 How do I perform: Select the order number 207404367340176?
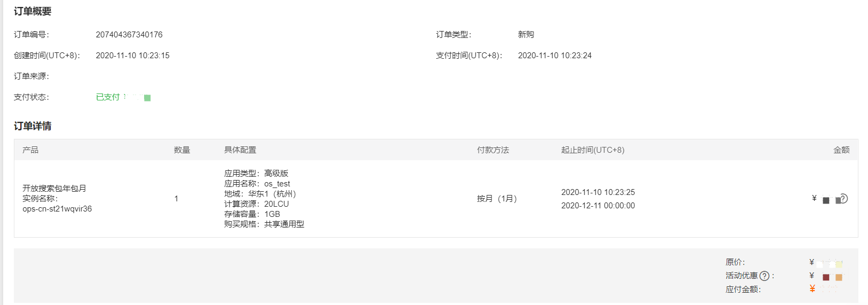click(x=129, y=35)
